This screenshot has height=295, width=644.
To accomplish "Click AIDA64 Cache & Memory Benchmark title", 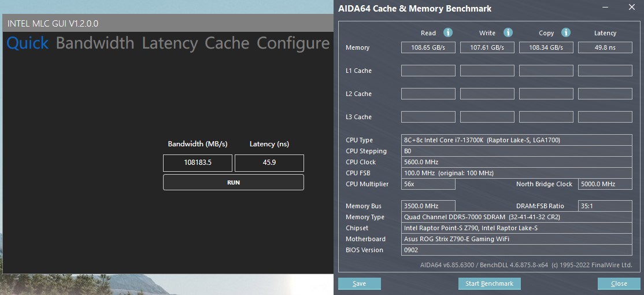I will [415, 9].
